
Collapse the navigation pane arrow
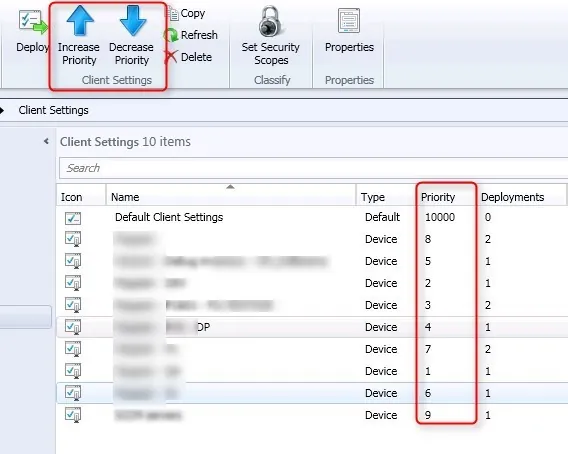(x=46, y=141)
